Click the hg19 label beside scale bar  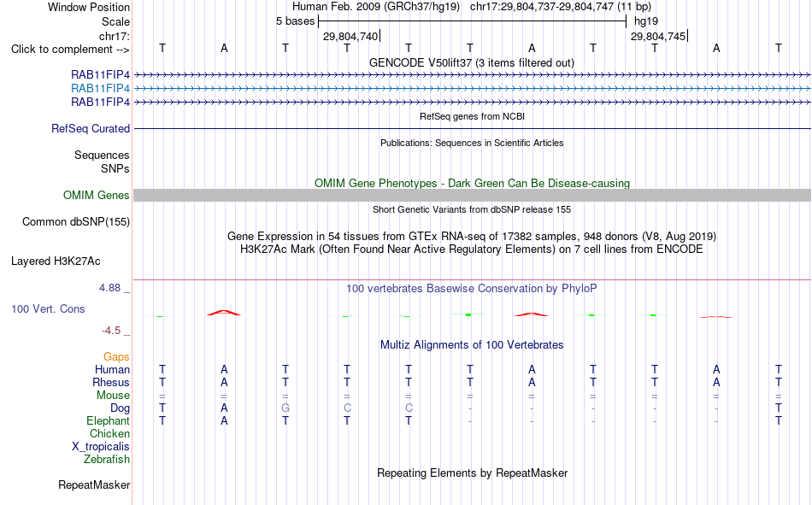[x=646, y=21]
